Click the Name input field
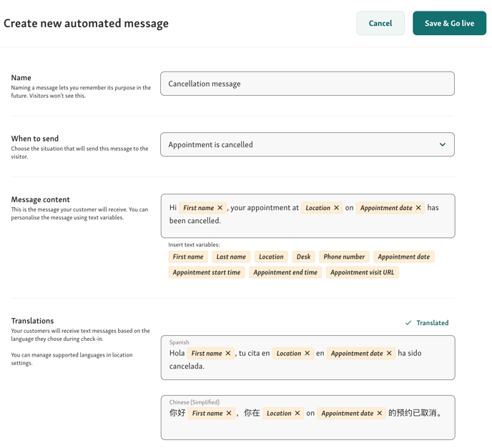Image resolution: width=492 pixels, height=448 pixels. click(307, 84)
